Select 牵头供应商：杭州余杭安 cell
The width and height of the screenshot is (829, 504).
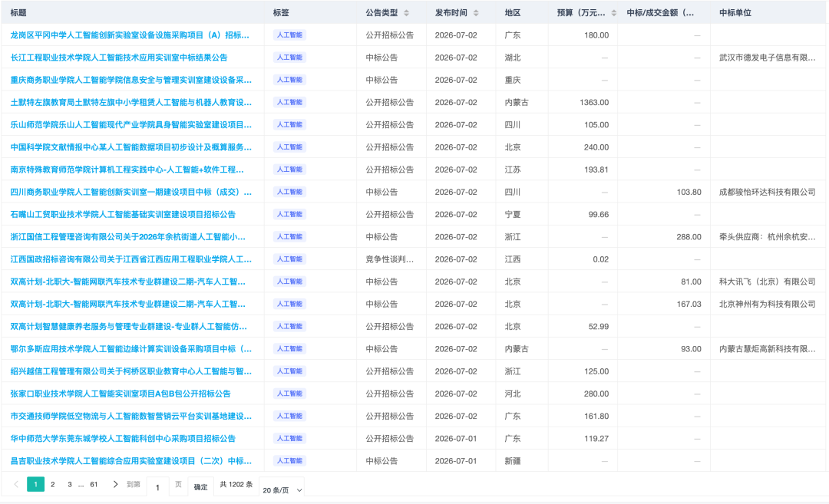click(x=767, y=237)
